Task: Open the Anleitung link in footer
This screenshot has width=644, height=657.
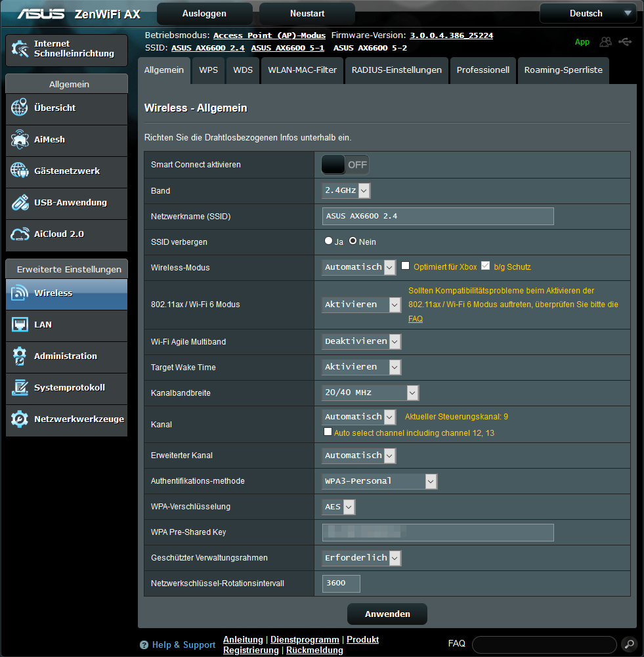Action: pos(243,640)
